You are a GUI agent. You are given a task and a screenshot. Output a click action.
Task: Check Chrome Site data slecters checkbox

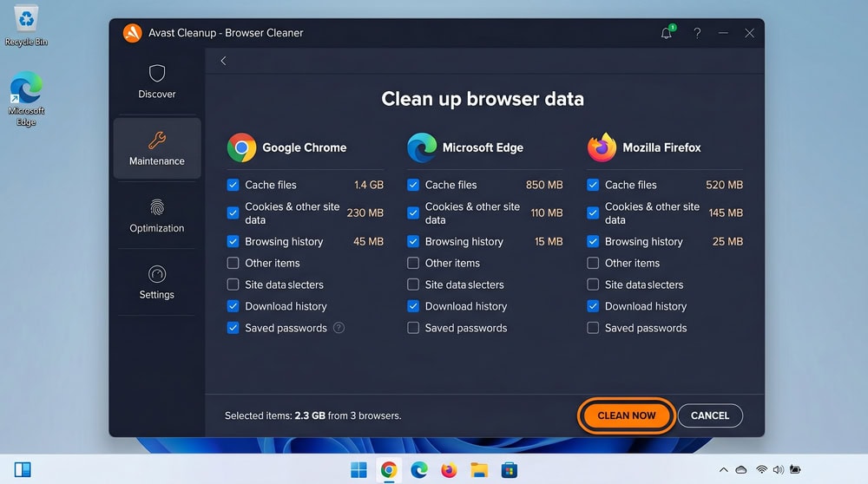233,285
